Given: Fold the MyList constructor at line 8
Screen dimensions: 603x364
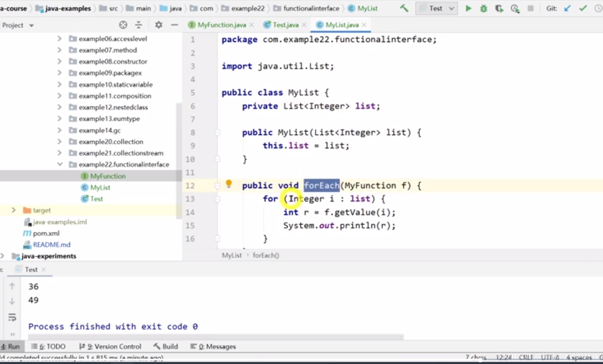Looking at the screenshot, I should 217,132.
